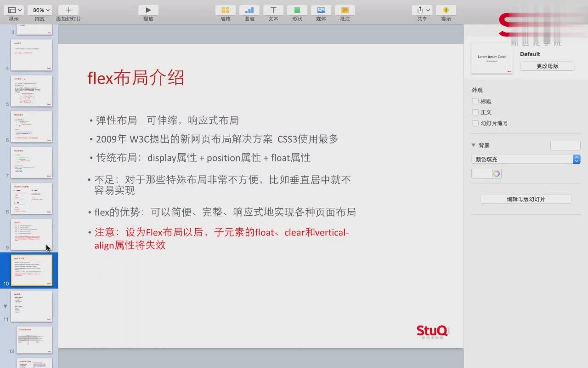Image resolution: width=588 pixels, height=368 pixels.
Task: Select slide 6 thumbnail
Action: click(32, 126)
